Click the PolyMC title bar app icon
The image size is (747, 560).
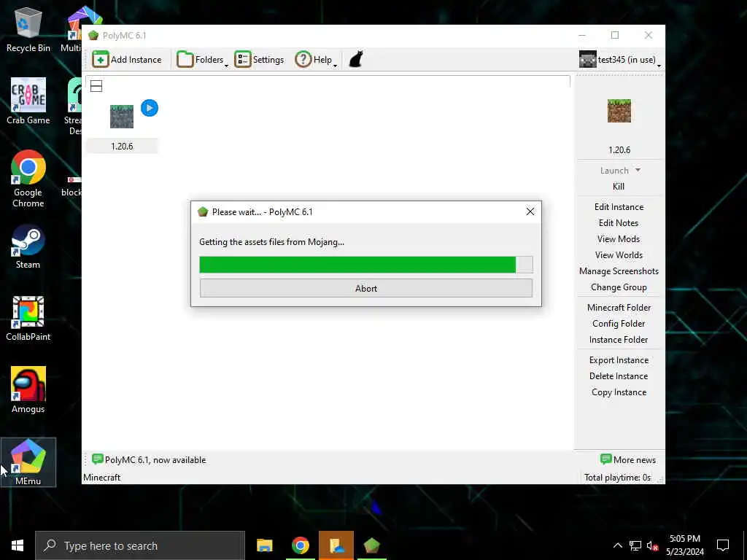93,35
